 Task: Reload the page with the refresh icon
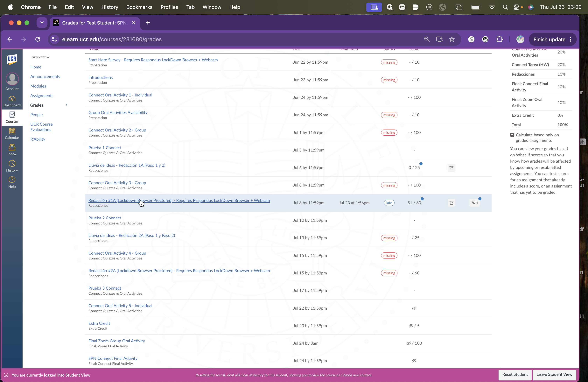click(x=38, y=39)
